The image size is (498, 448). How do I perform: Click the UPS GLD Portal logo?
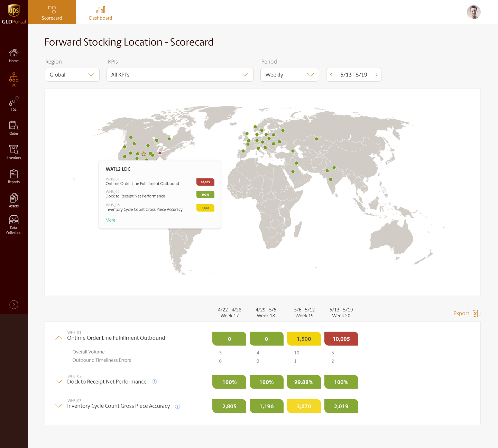point(14,14)
